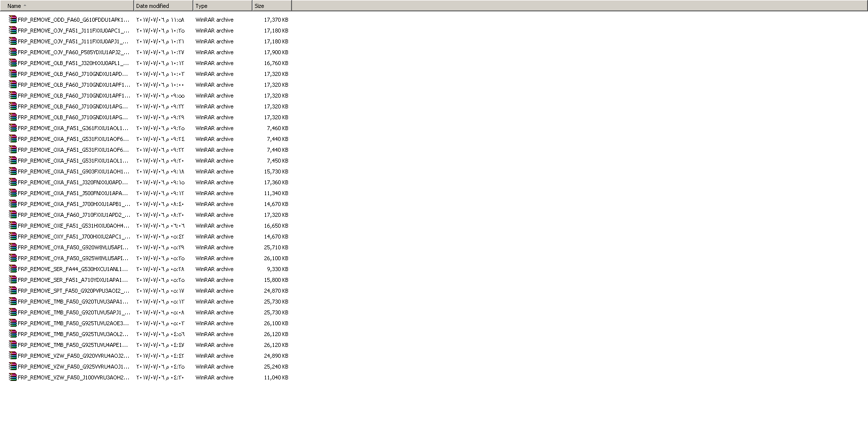
Task: Click the 16,760 KB size value
Action: point(276,63)
